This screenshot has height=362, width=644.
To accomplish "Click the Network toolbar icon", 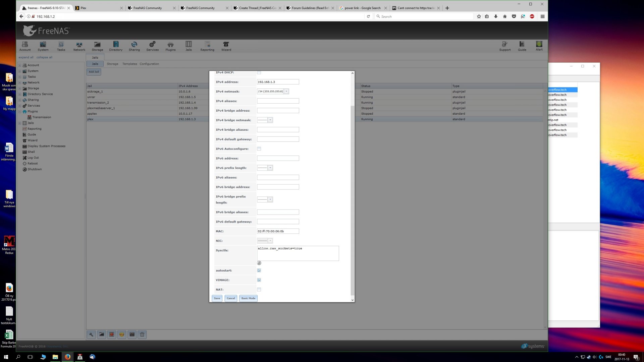I will [x=79, y=46].
